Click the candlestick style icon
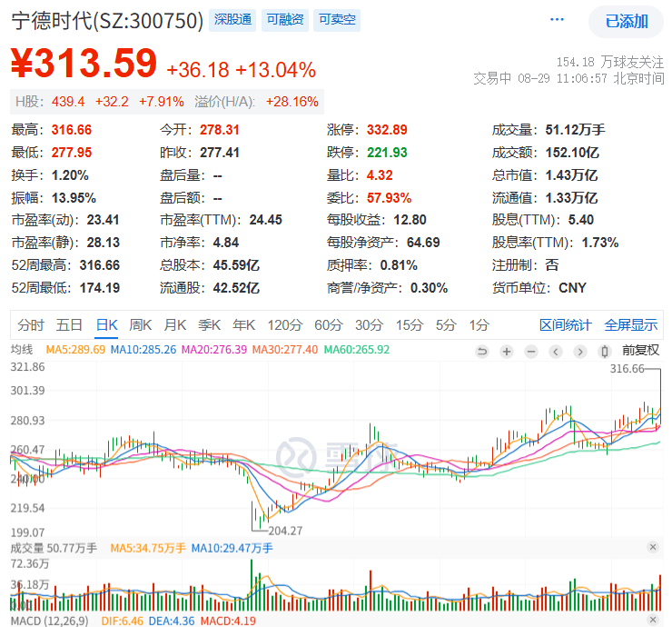The height and width of the screenshot is (627, 672). (604, 352)
